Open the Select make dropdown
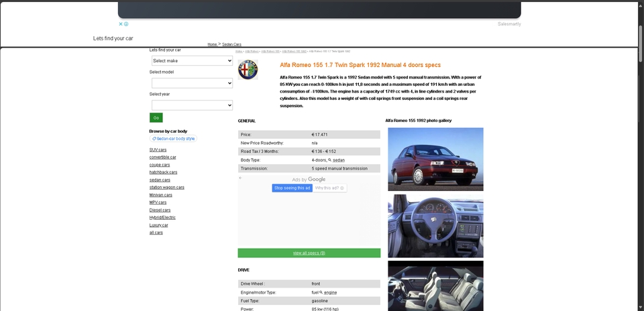This screenshot has height=311, width=644. [x=193, y=61]
